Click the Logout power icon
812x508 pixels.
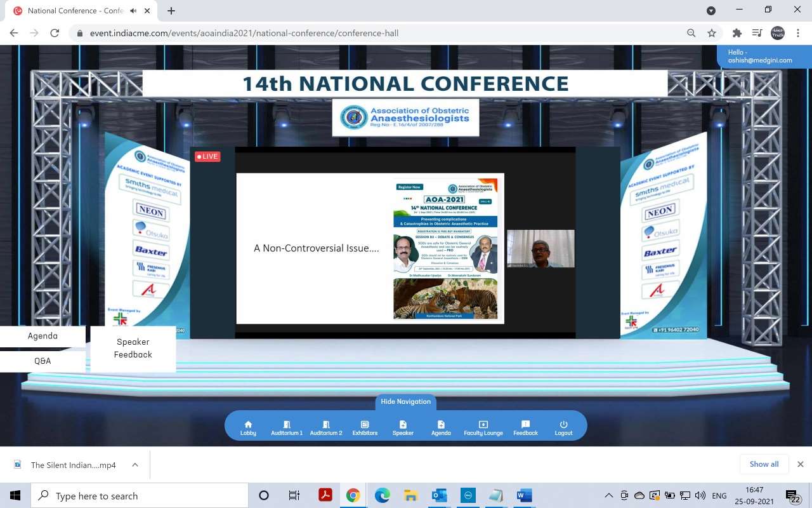pyautogui.click(x=563, y=424)
